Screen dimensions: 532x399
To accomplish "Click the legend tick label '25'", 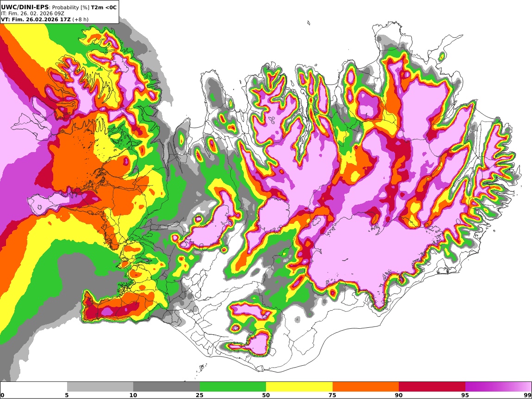I will (x=199, y=395).
